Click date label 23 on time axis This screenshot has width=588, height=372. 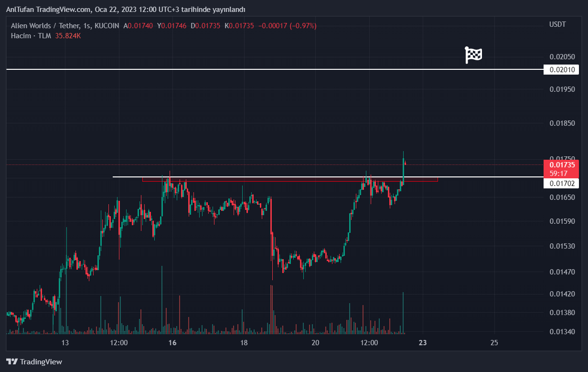(422, 343)
